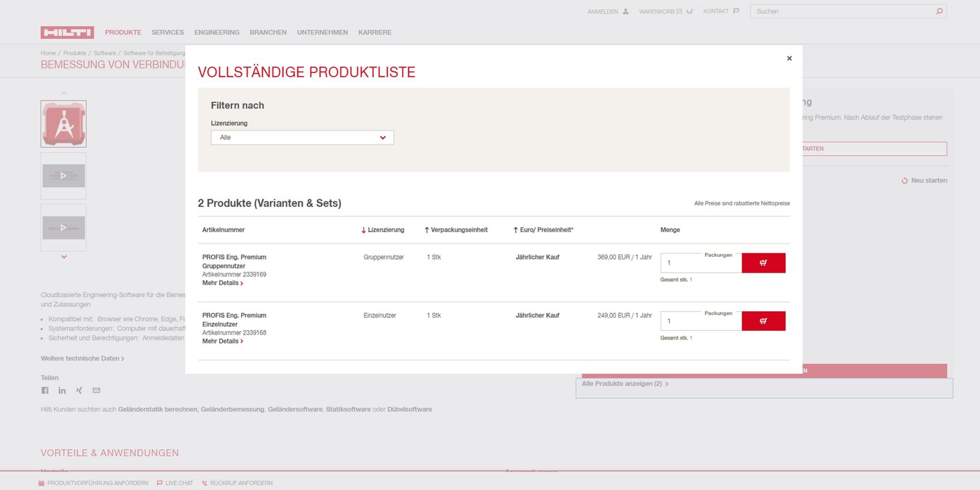Click the Anmelden user icon
This screenshot has height=490, width=980.
625,11
